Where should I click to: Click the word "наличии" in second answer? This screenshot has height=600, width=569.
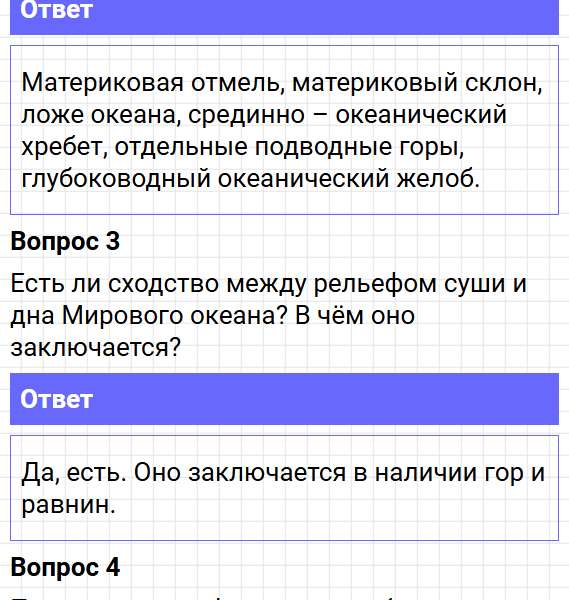click(426, 472)
